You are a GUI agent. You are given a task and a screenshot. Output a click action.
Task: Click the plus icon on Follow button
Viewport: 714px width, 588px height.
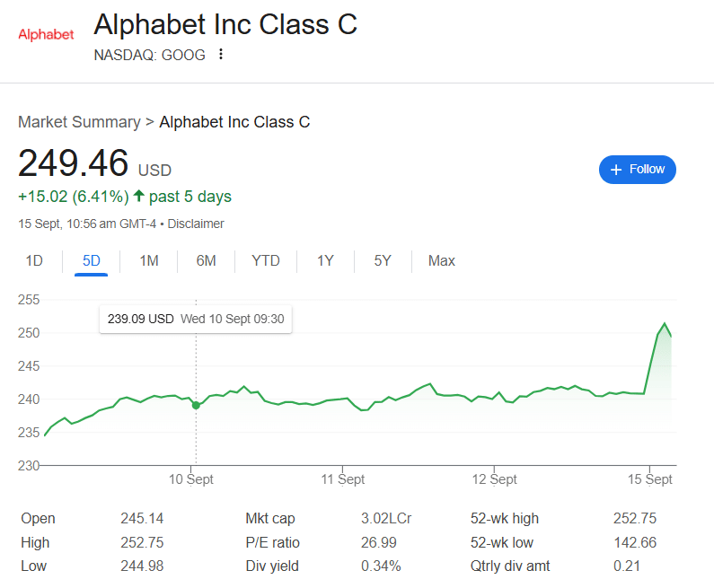coord(615,170)
